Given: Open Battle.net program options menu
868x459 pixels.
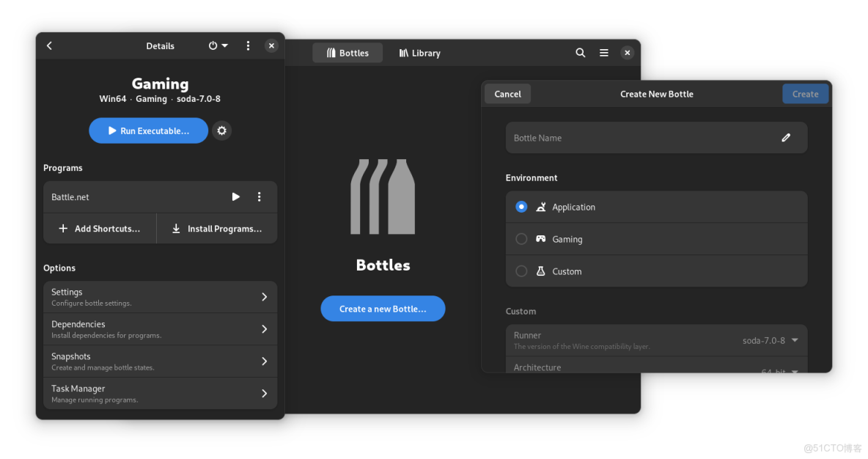Looking at the screenshot, I should click(x=259, y=197).
